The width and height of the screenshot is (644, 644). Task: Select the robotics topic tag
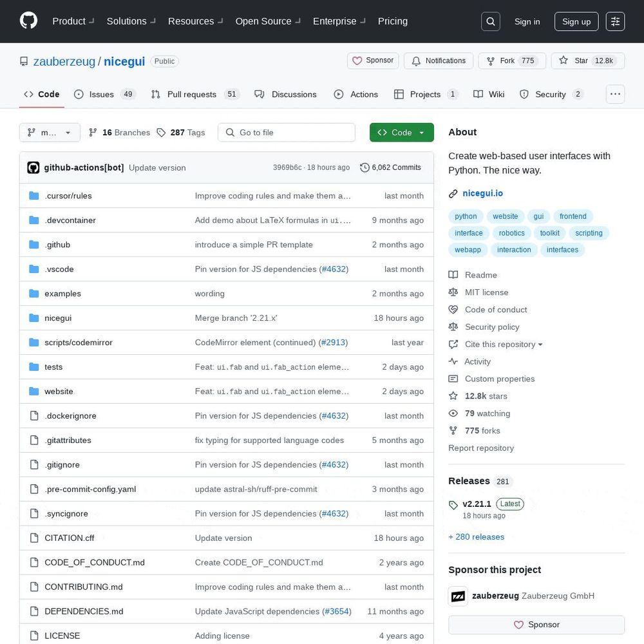pos(511,233)
